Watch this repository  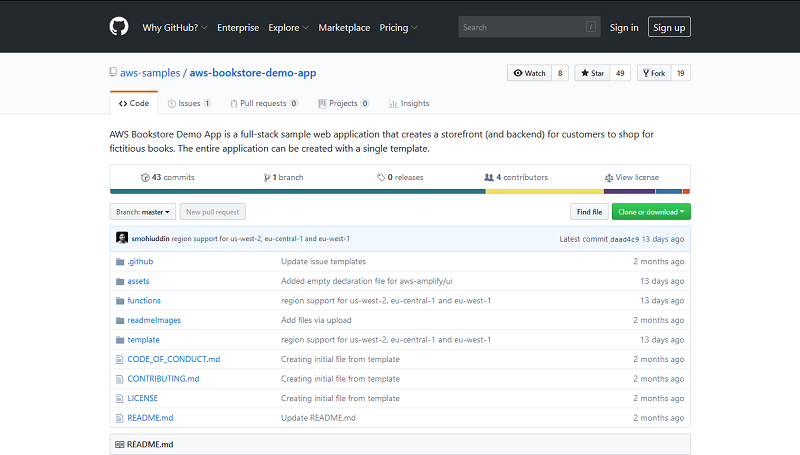530,73
